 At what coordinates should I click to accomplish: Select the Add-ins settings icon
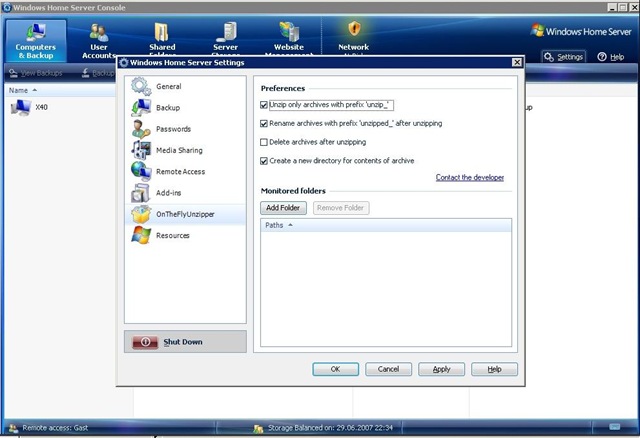coord(141,193)
